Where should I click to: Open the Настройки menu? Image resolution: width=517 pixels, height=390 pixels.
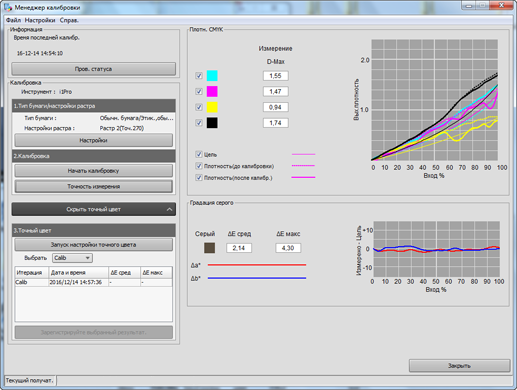pyautogui.click(x=40, y=20)
